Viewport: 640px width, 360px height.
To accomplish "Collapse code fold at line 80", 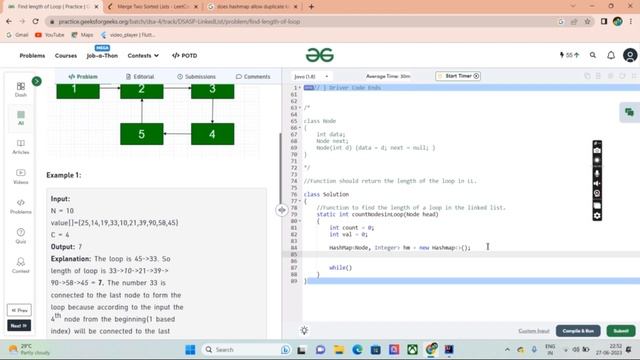I will point(300,221).
